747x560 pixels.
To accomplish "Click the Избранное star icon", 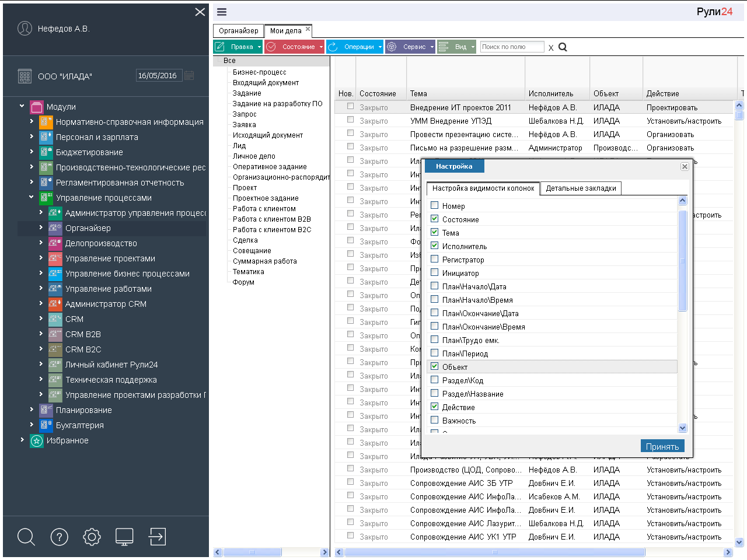I will pos(37,440).
